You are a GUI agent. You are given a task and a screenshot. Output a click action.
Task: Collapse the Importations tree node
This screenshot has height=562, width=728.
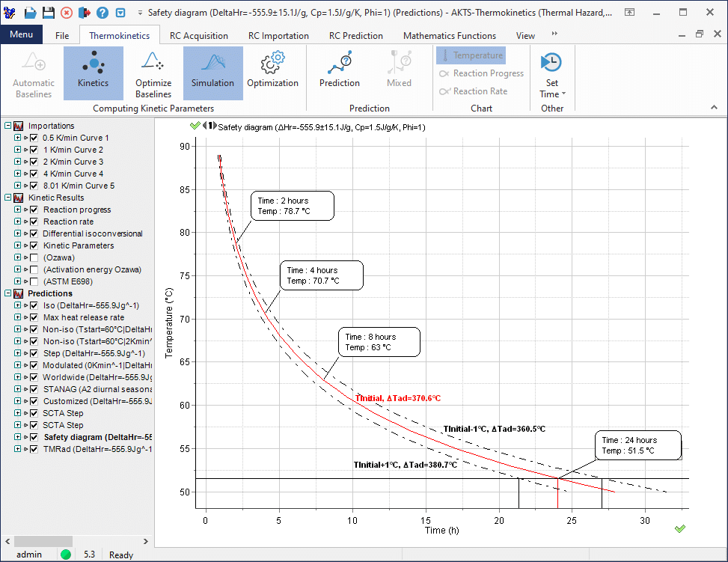pyautogui.click(x=7, y=126)
